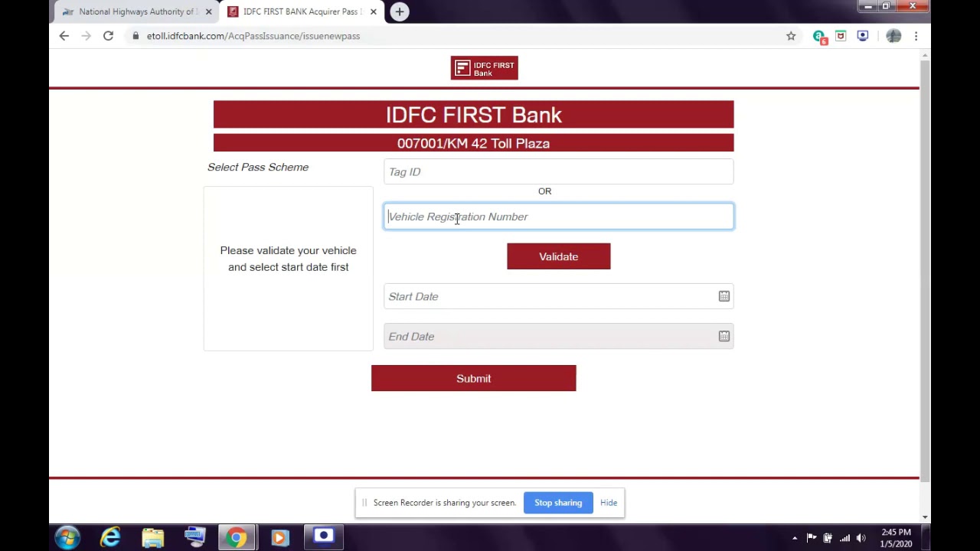Screen dimensions: 980x551
Task: Open the Chrome menu three-dots icon
Action: click(x=916, y=36)
